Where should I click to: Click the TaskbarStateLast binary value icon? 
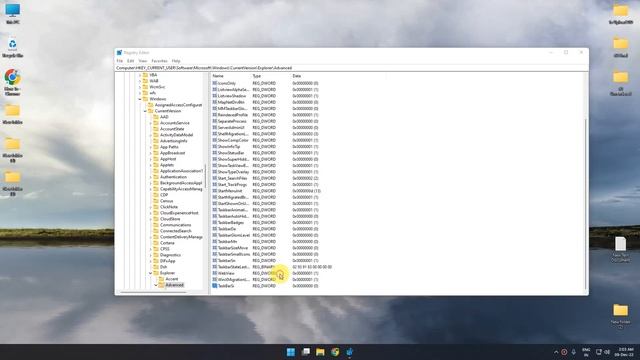pos(215,267)
